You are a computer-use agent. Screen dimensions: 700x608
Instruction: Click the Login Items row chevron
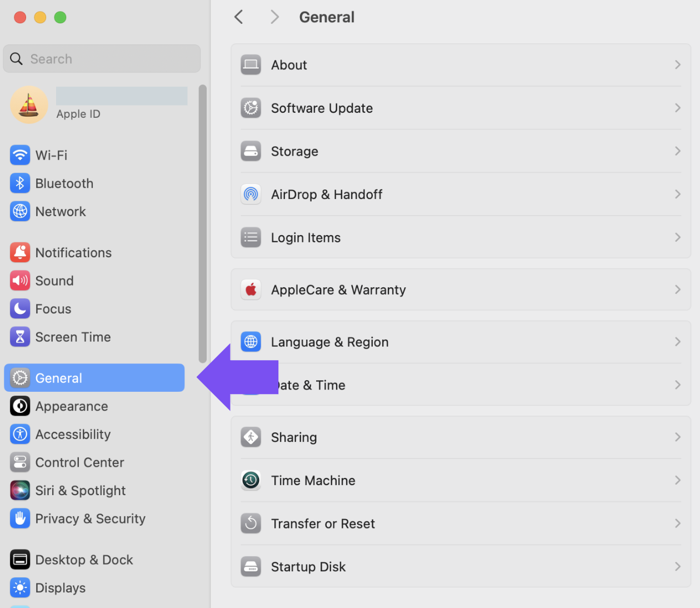[x=678, y=238]
